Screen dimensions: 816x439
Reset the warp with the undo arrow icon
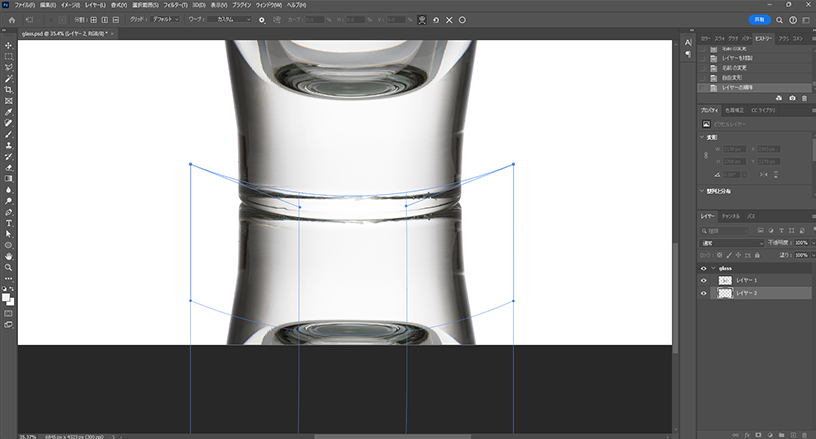click(436, 20)
